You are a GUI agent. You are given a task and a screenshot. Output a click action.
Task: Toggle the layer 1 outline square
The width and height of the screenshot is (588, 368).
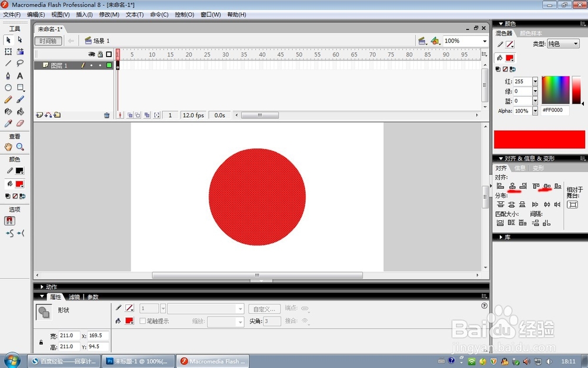click(x=109, y=65)
